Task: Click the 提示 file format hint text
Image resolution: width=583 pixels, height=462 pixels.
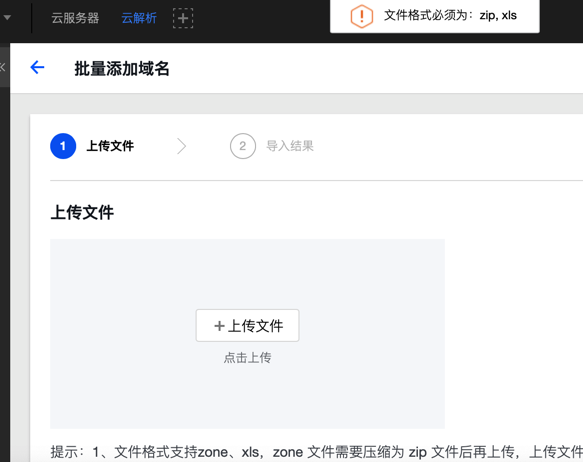Action: [x=316, y=452]
